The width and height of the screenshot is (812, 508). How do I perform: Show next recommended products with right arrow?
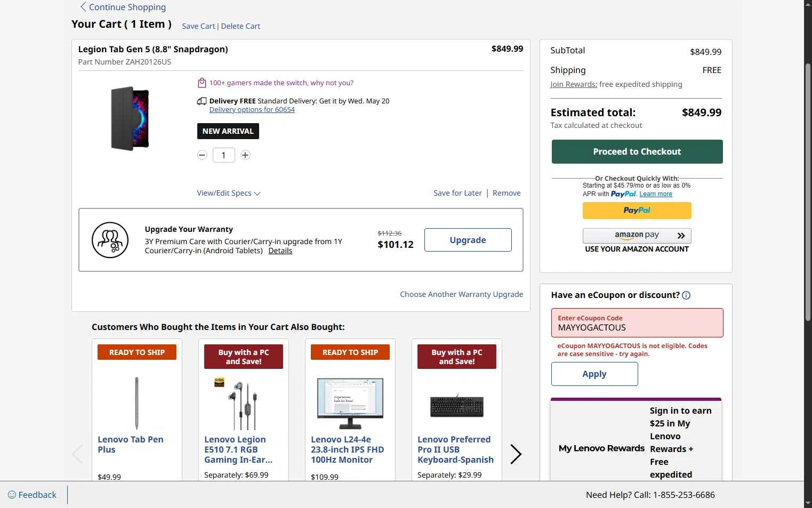(516, 454)
